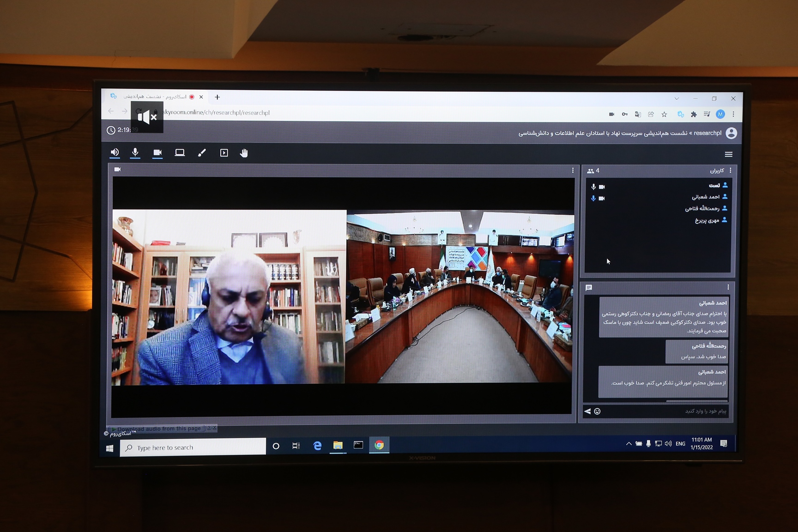The width and height of the screenshot is (798, 532).
Task: Send chat message with arrow icon
Action: click(587, 411)
